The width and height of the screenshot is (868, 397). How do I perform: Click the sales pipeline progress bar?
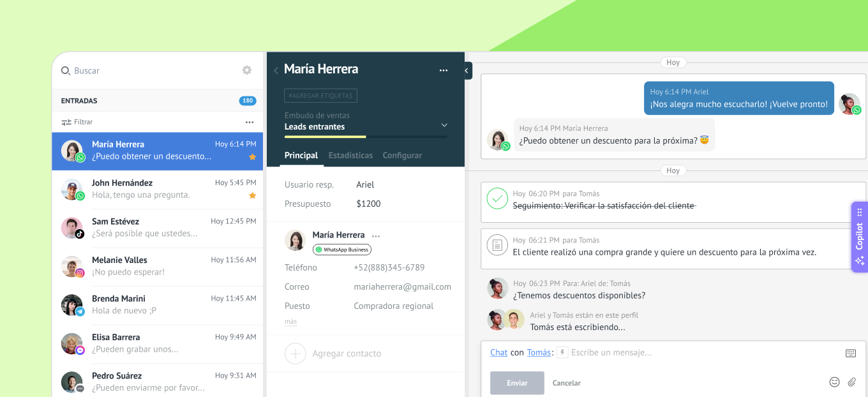coord(366,137)
